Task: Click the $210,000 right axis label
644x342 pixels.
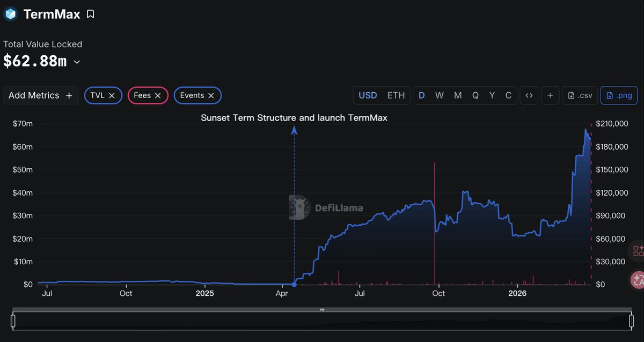Action: tap(612, 124)
